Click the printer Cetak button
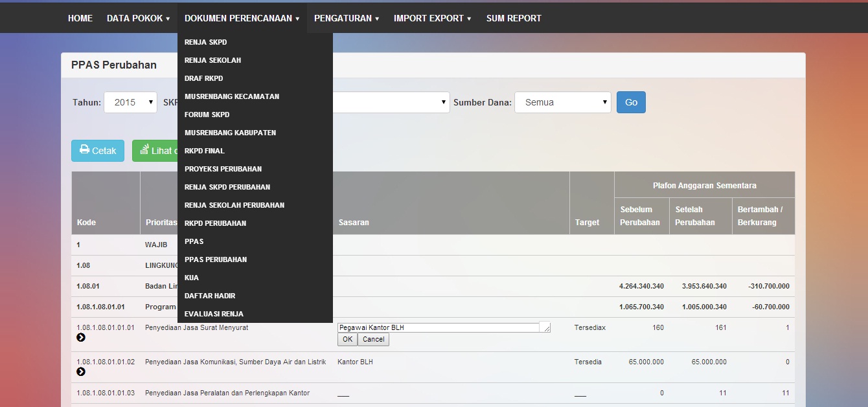Viewport: 868px width, 407px height. click(97, 151)
